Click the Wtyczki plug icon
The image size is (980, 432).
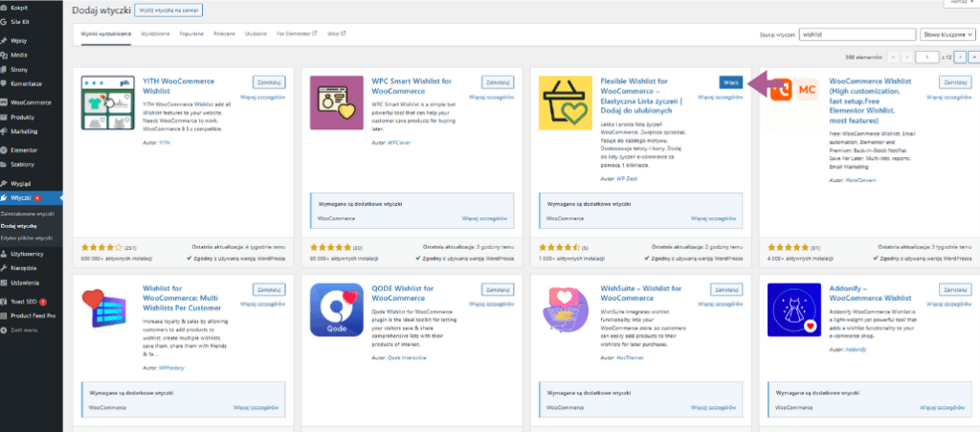pos(5,198)
